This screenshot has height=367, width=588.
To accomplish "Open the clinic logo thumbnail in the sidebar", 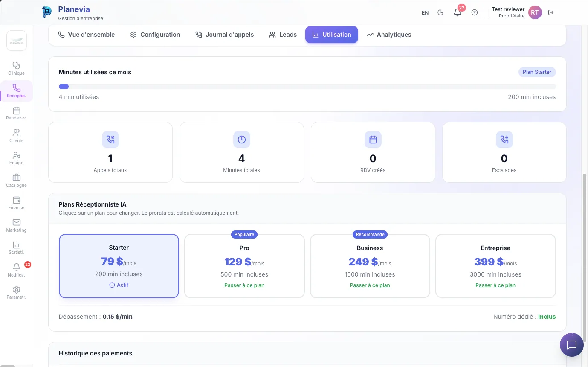I will pos(17,41).
